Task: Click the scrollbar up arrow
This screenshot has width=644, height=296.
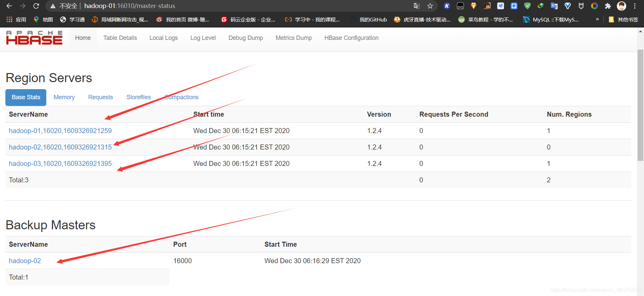Action: pyautogui.click(x=640, y=31)
